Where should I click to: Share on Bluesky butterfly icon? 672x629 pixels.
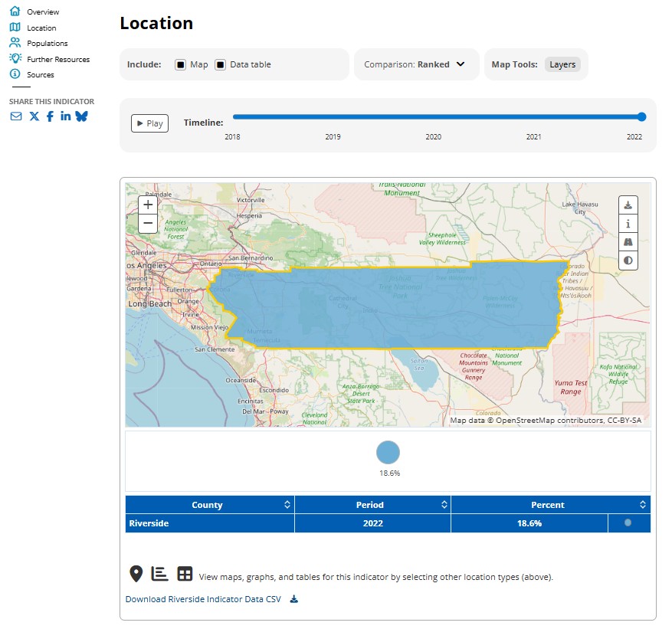tap(81, 116)
